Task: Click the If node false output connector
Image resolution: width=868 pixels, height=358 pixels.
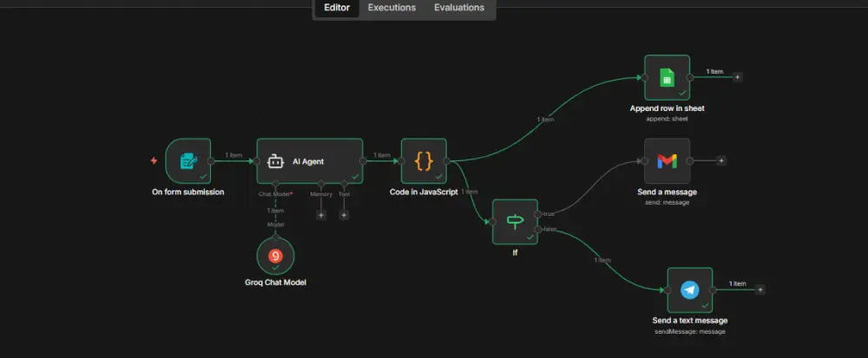Action: (x=537, y=229)
